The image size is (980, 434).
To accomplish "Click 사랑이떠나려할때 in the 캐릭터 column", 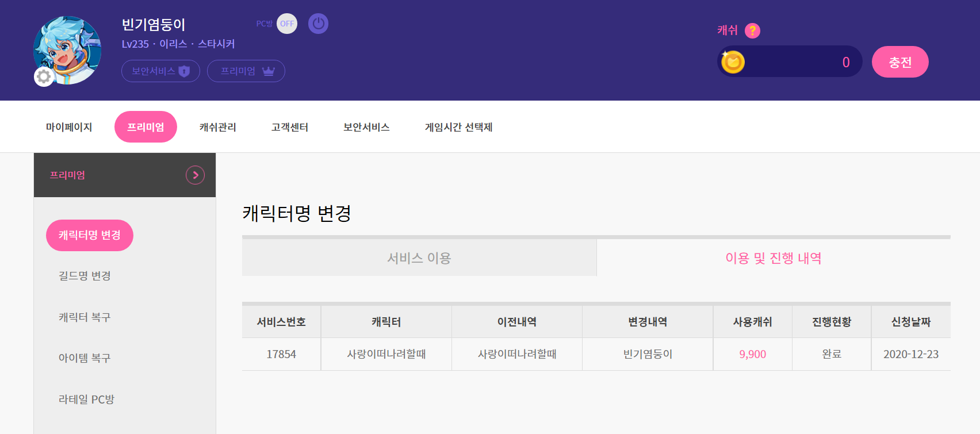I will [386, 354].
